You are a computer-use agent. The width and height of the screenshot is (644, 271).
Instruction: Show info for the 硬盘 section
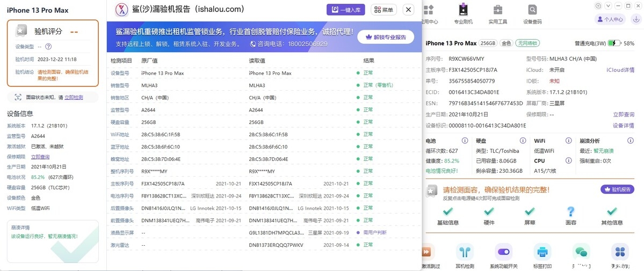pyautogui.click(x=523, y=141)
